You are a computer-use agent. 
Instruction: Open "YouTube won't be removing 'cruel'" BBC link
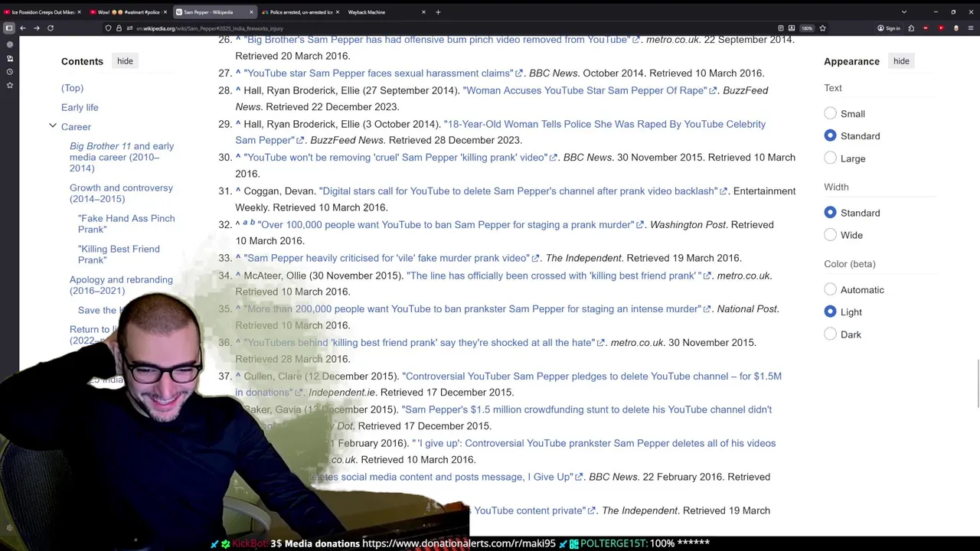click(x=400, y=158)
